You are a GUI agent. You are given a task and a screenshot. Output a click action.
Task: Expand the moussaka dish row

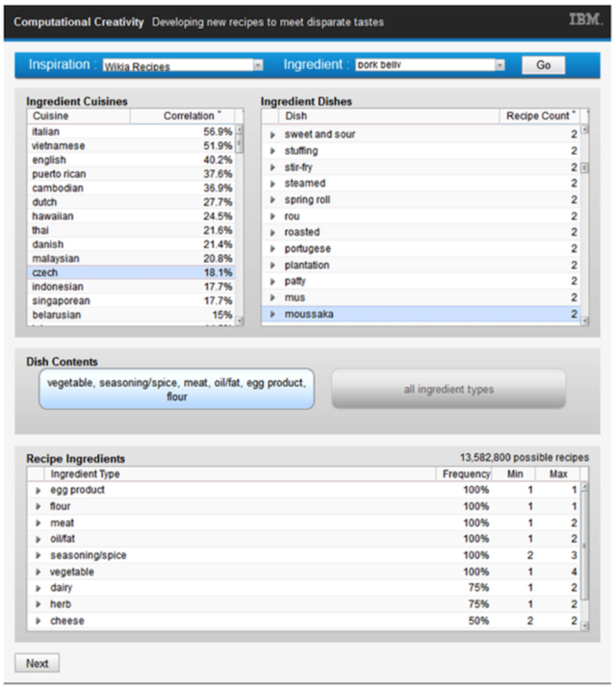(272, 314)
